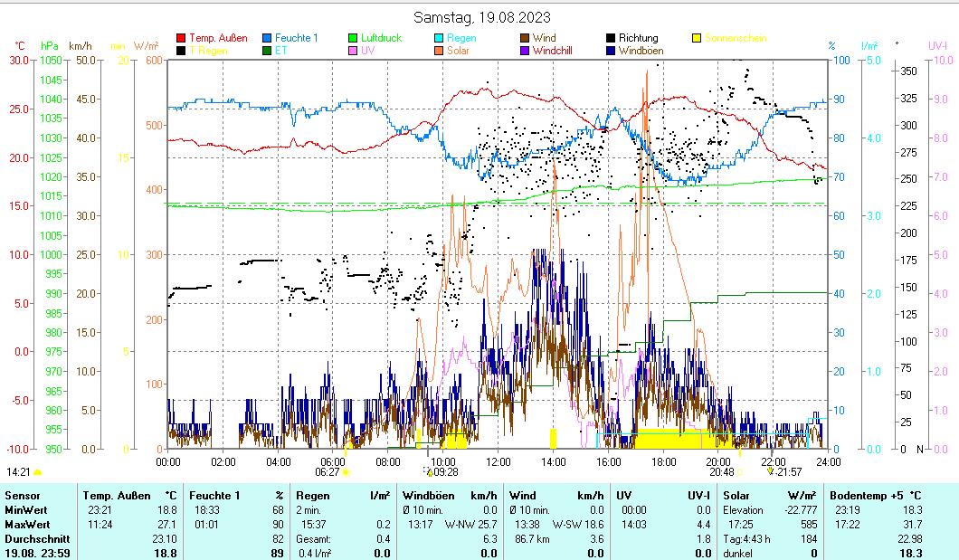
Task: Click the moonset icon next to 09:28
Action: click(x=428, y=471)
